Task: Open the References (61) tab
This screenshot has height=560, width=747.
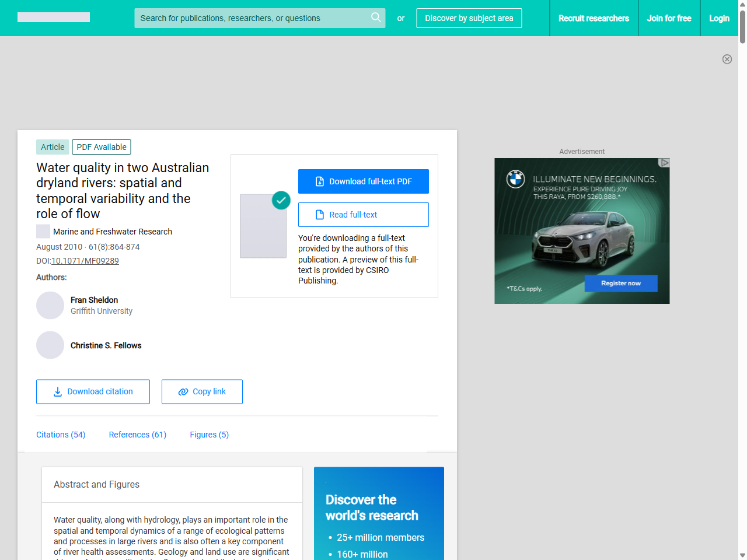Action: click(137, 435)
